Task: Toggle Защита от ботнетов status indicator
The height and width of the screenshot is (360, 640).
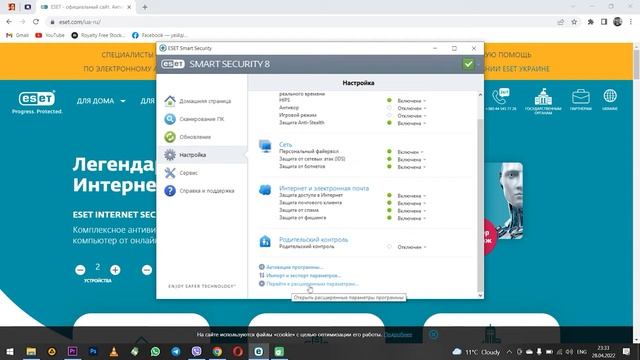Action: [389, 167]
